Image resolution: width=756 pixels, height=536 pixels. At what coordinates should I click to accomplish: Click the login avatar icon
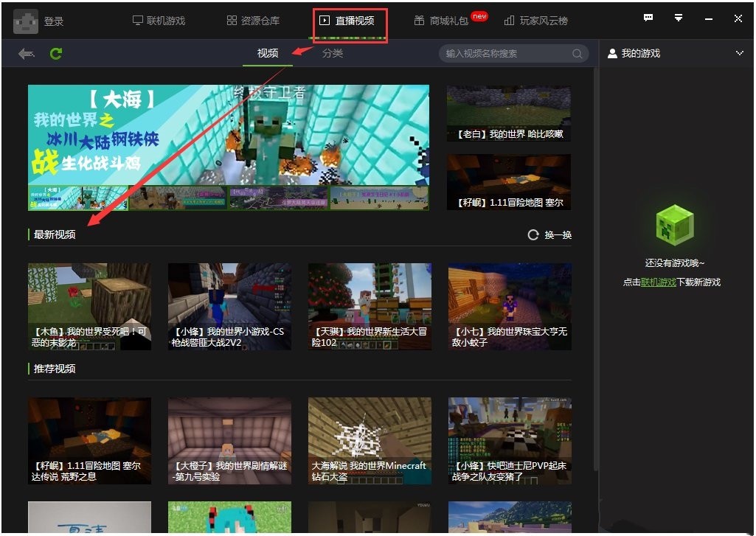(26, 21)
